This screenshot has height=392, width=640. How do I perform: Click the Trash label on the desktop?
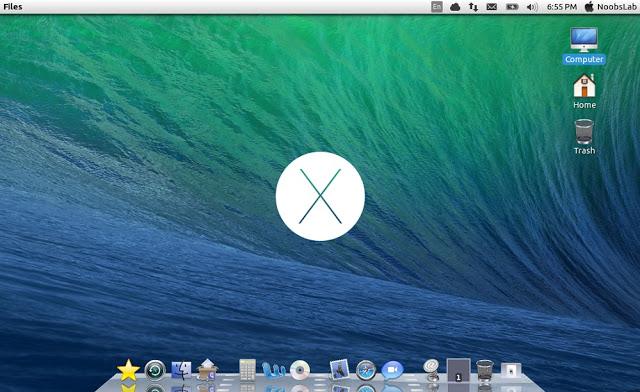tap(584, 151)
